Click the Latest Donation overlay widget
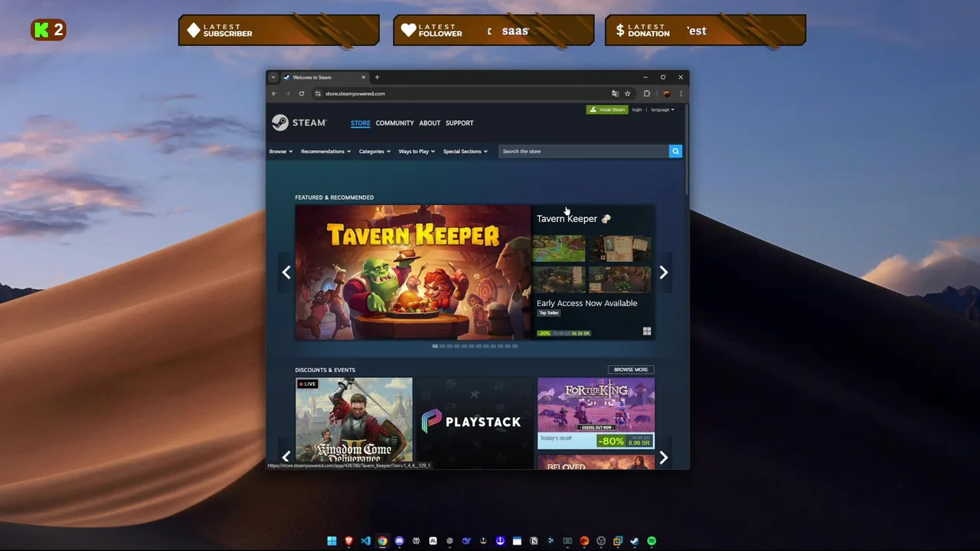Image resolution: width=980 pixels, height=551 pixels. coord(705,31)
